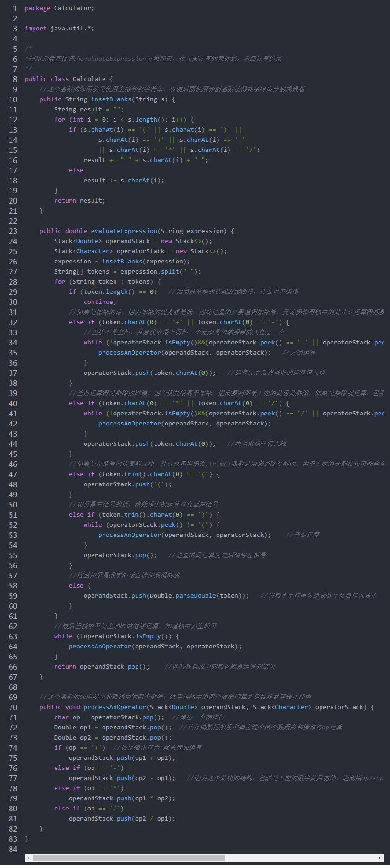Screen dimensions: 390x868
Task: Click the Chinese comment on line 9
Action: pos(172,89)
